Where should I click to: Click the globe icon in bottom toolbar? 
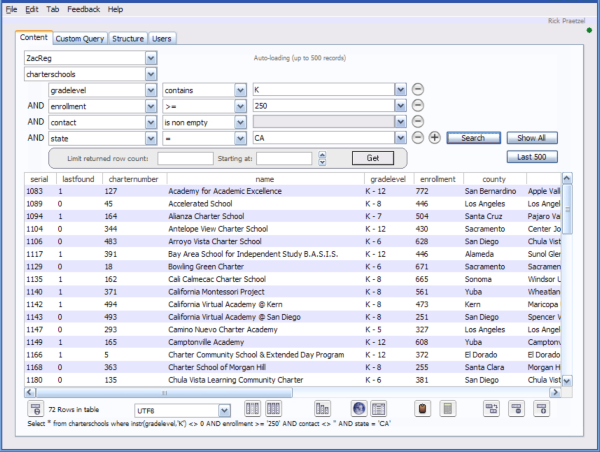click(x=358, y=409)
